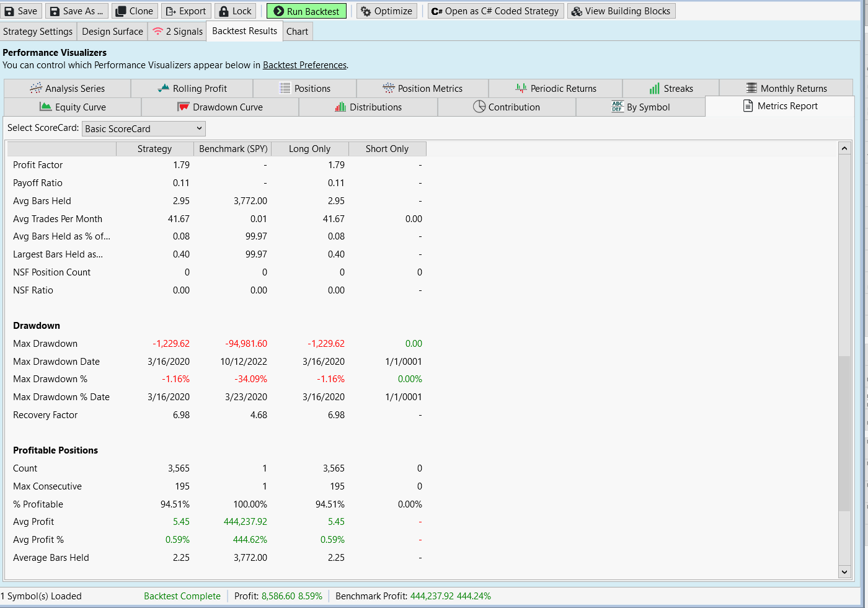868x608 pixels.
Task: Click the Lock padlock icon
Action: pos(224,11)
